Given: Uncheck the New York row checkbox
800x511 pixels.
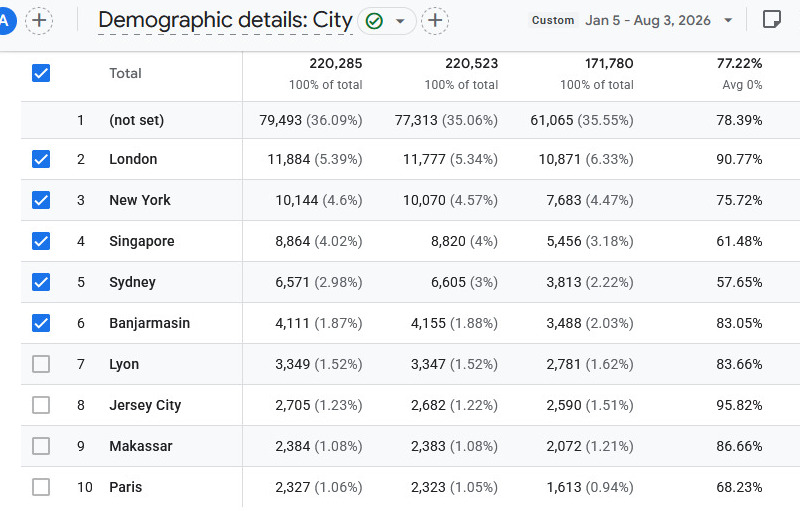Looking at the screenshot, I should (41, 200).
